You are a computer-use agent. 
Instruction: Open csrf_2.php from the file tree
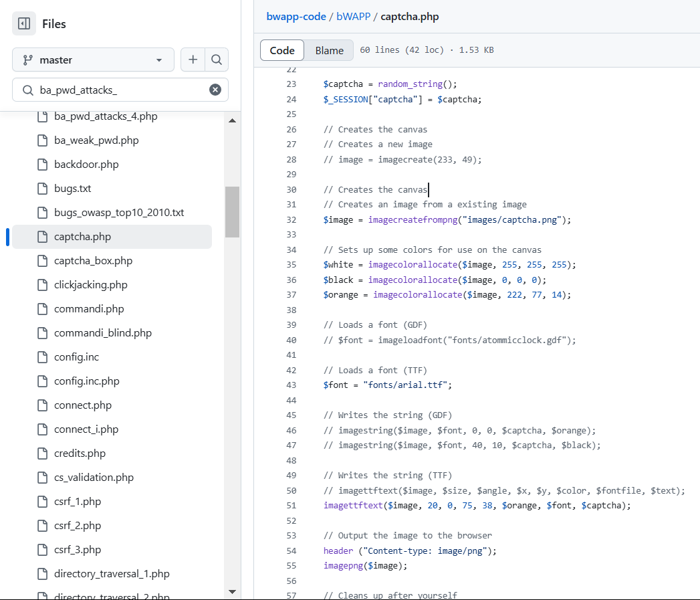78,526
